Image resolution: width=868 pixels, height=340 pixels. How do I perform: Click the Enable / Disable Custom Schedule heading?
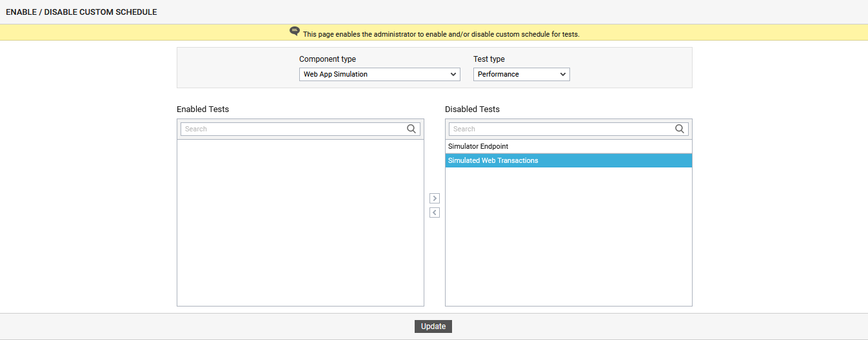81,12
